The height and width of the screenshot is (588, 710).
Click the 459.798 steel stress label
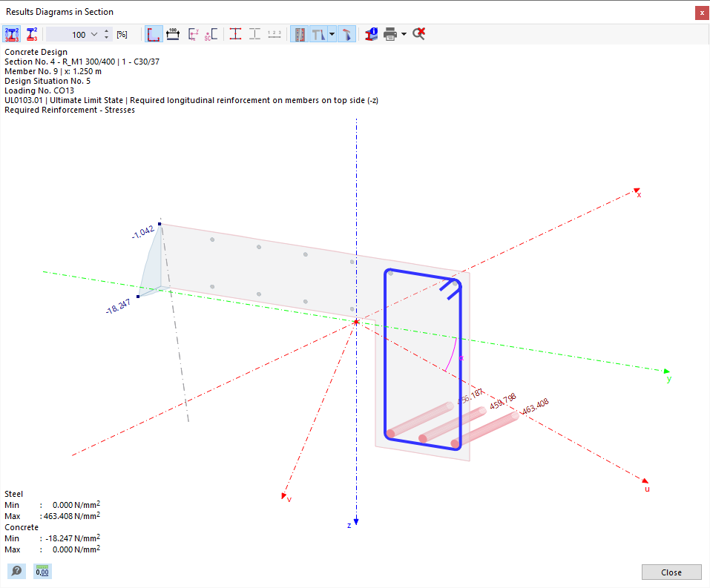click(502, 401)
